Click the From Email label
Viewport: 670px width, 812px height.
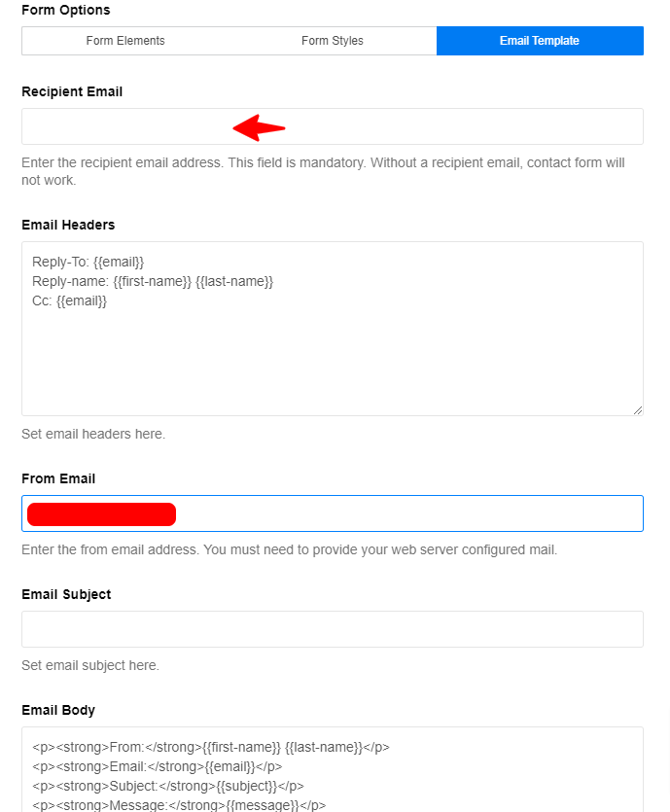click(x=58, y=478)
